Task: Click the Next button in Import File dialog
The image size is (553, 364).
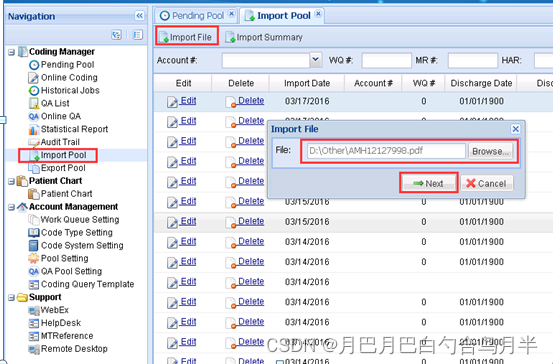Action: (x=429, y=183)
